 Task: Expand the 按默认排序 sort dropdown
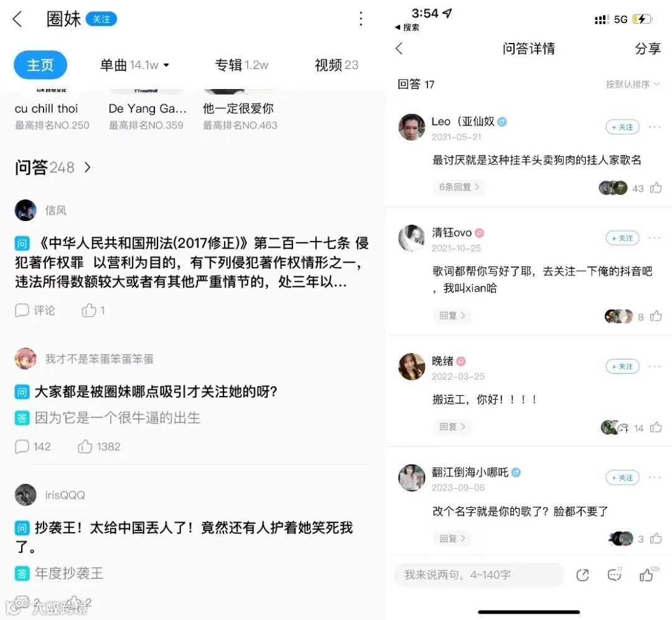tap(633, 84)
